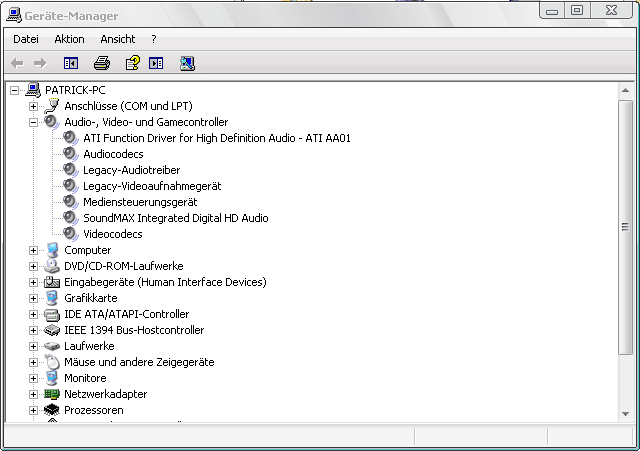The height and width of the screenshot is (451, 640).
Task: Select the 'Netzwerkadapter' category label
Action: click(105, 394)
